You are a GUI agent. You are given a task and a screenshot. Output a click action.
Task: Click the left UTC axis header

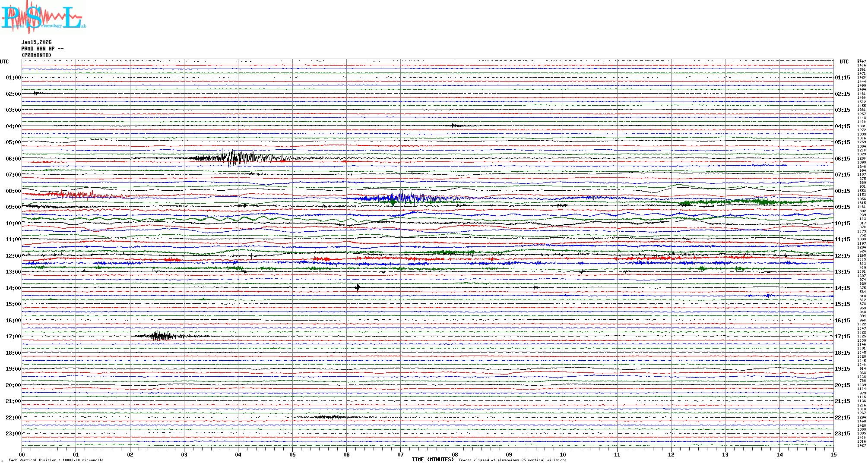(4, 62)
